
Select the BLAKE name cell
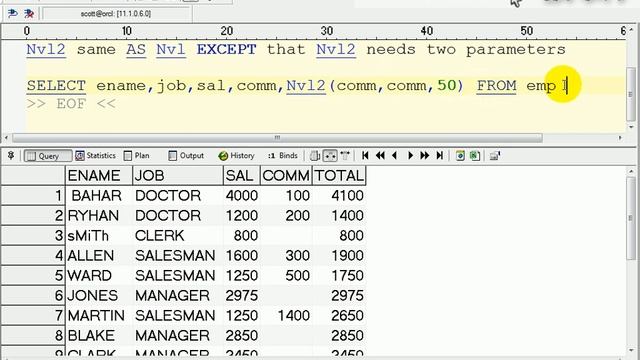coord(99,336)
